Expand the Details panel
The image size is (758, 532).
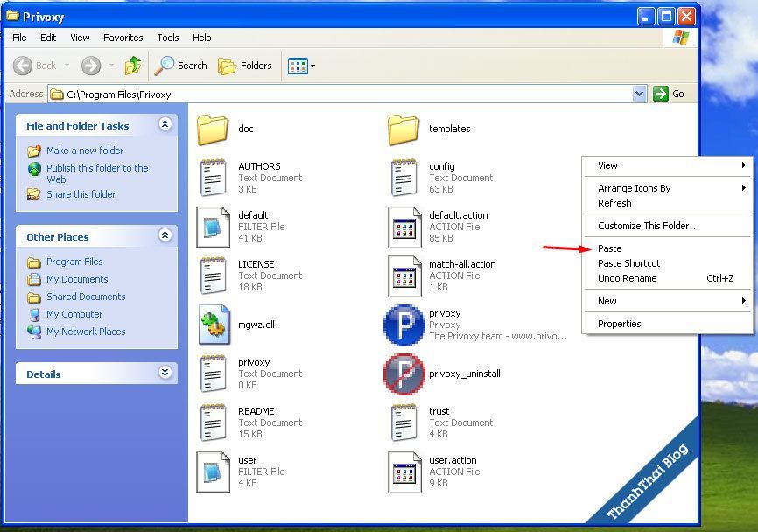165,373
